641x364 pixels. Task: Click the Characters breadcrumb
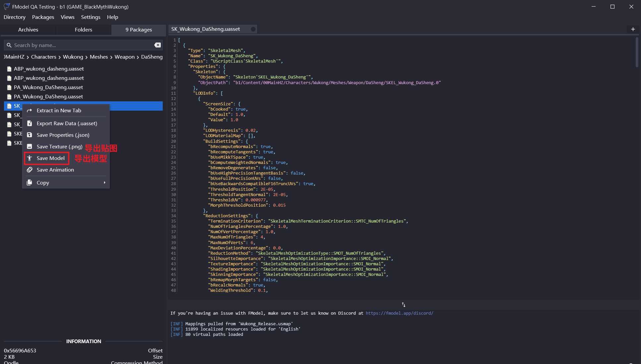click(44, 57)
